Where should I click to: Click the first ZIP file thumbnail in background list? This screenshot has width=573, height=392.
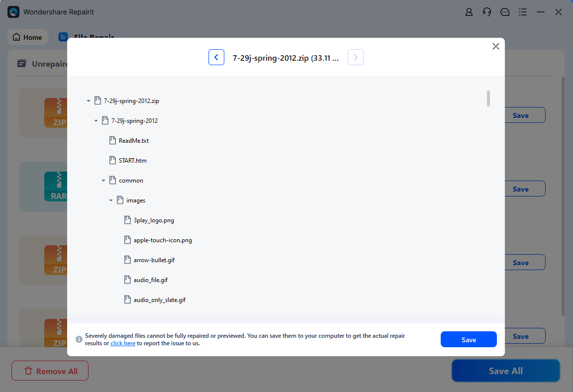pyautogui.click(x=56, y=112)
